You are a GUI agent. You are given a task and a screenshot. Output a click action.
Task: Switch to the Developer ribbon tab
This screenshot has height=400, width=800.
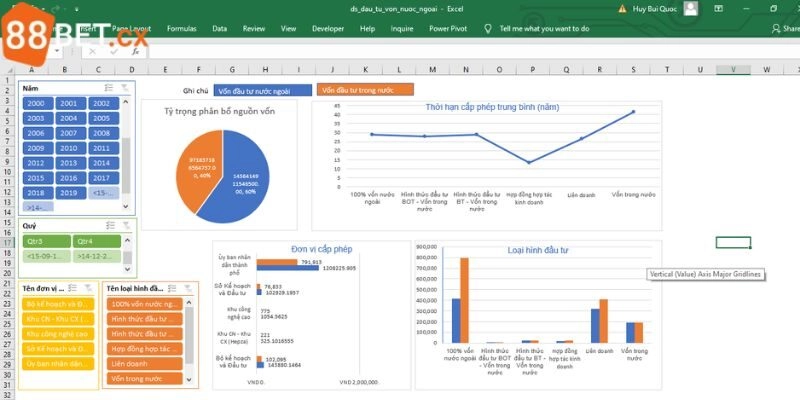click(x=327, y=29)
